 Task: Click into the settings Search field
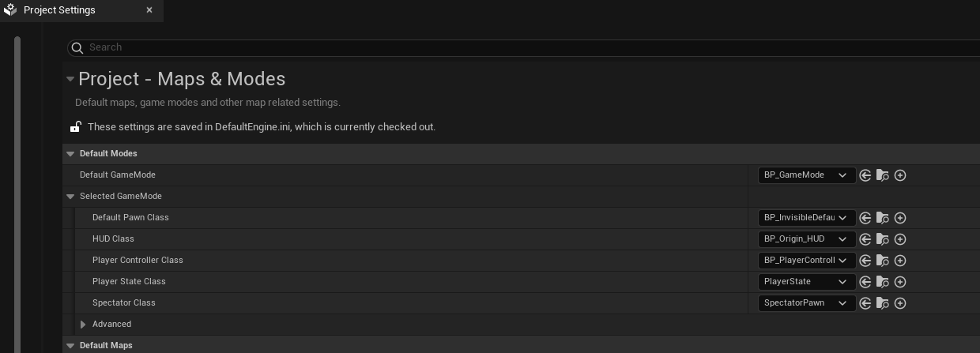474,47
